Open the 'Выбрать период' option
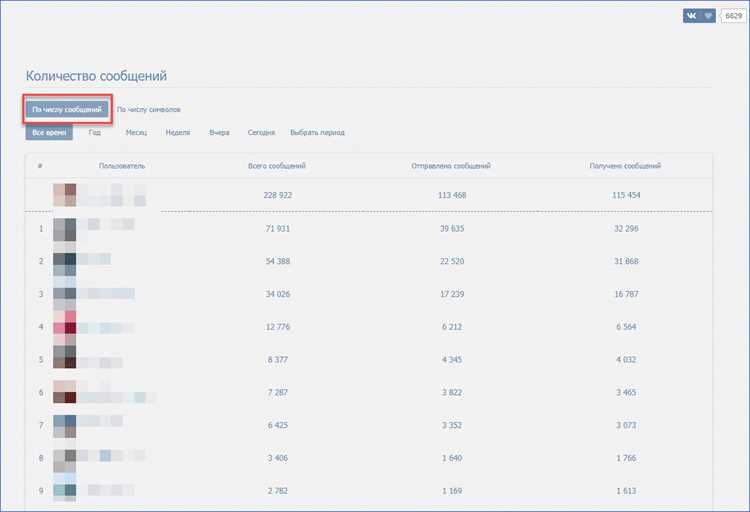 [317, 133]
